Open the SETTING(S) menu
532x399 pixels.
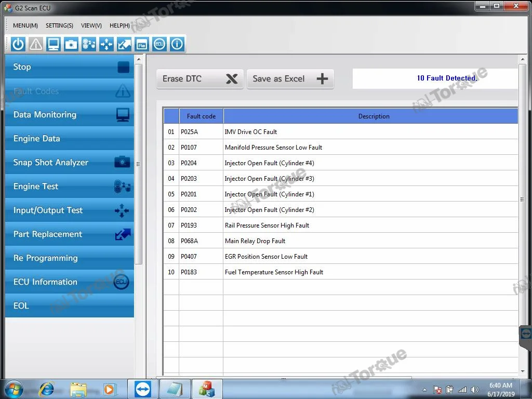tap(59, 25)
